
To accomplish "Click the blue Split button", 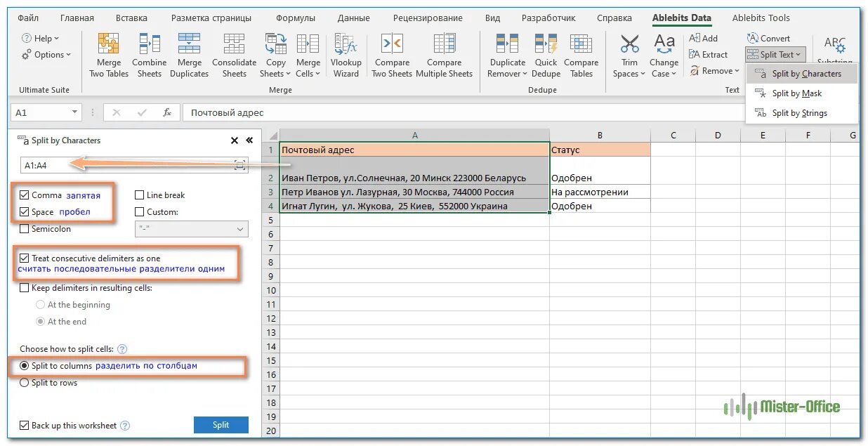I will tap(221, 425).
